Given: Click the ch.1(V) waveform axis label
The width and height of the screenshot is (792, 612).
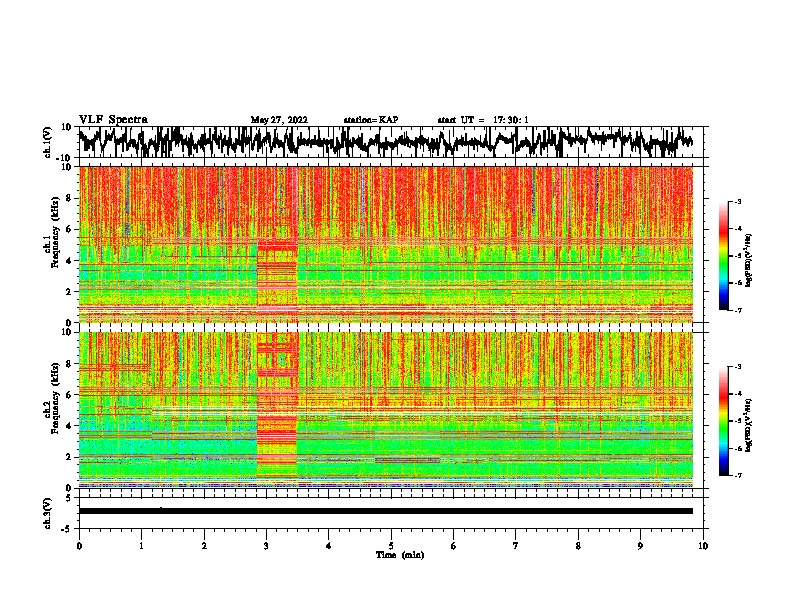Looking at the screenshot, I should 48,142.
